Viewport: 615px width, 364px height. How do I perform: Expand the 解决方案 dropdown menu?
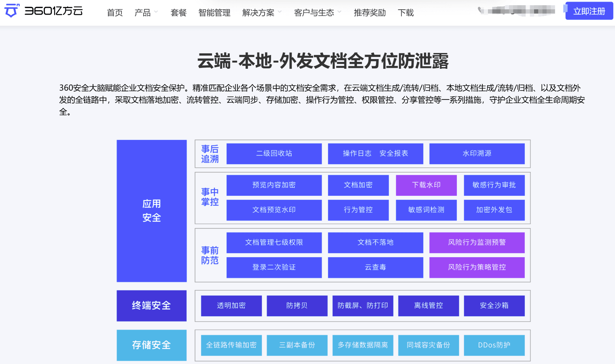pos(262,13)
